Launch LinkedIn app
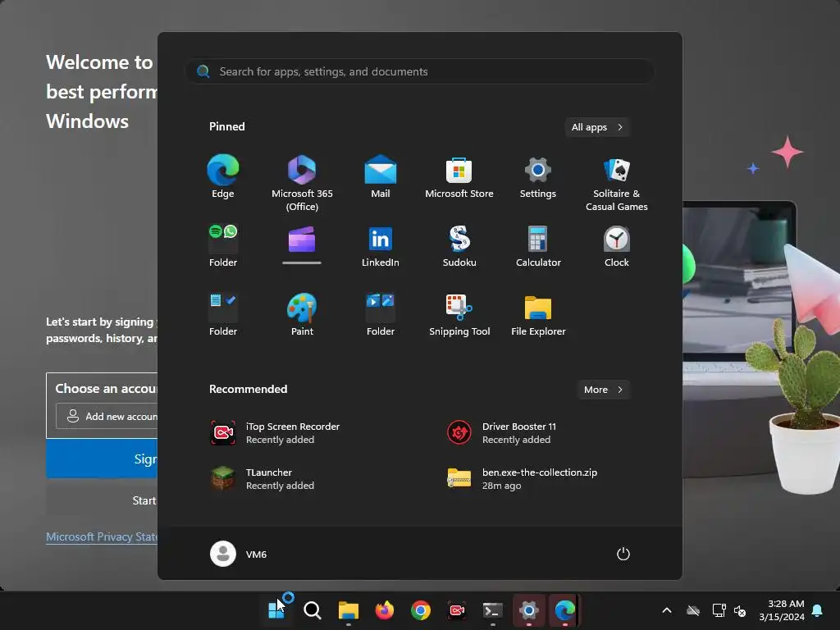Image resolution: width=840 pixels, height=630 pixels. (381, 246)
